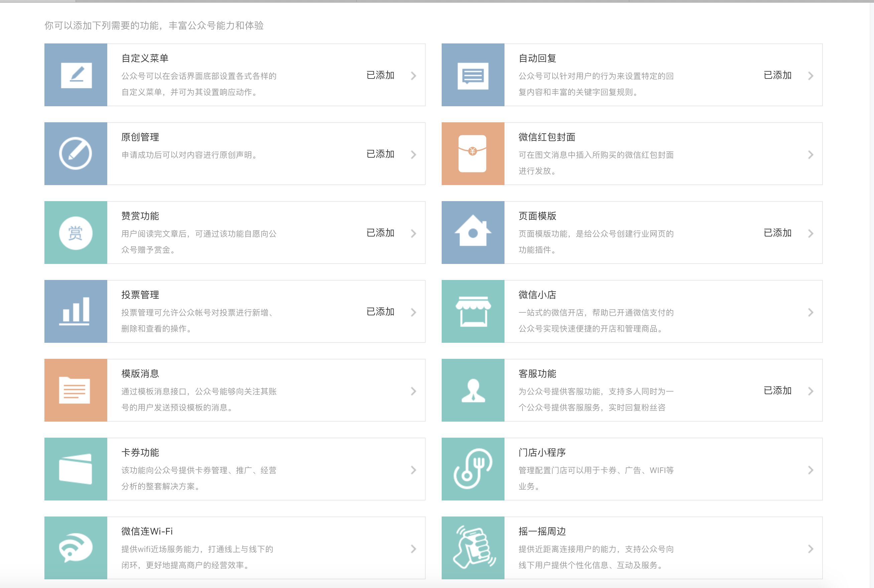
Task: Open the 原创管理 right arrow
Action: 414,154
